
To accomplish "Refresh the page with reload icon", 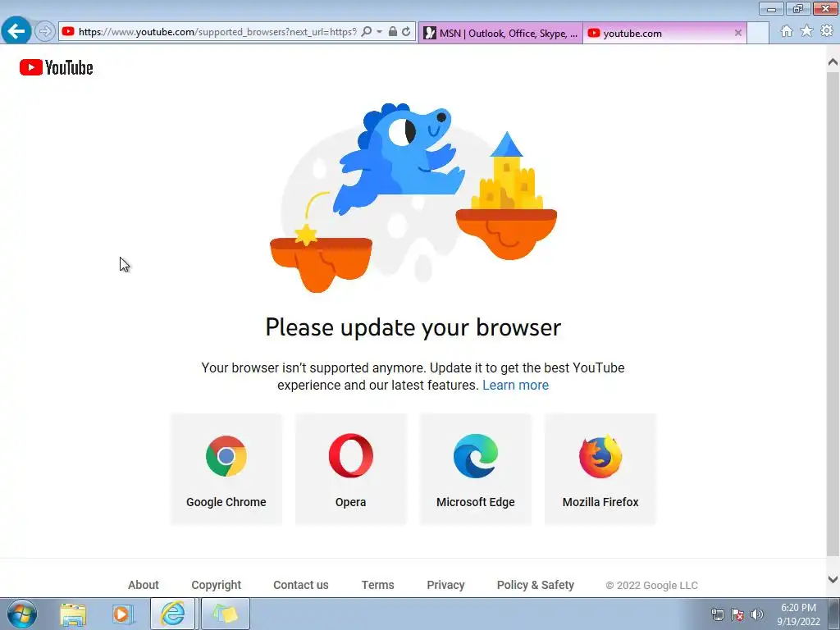I will 406,32.
